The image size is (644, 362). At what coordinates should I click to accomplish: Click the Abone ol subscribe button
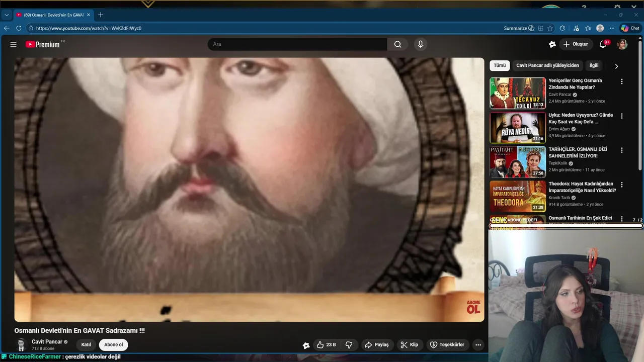click(x=113, y=345)
